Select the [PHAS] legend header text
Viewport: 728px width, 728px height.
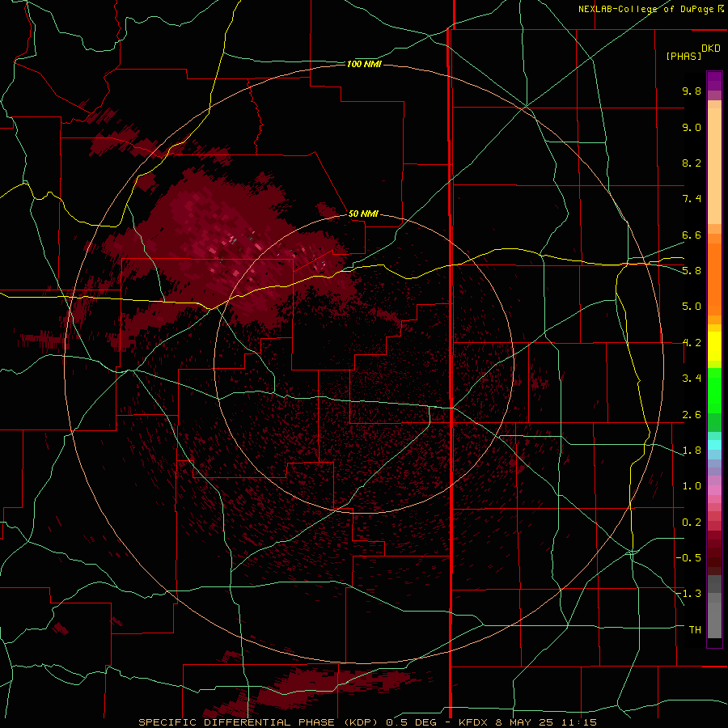(x=684, y=56)
